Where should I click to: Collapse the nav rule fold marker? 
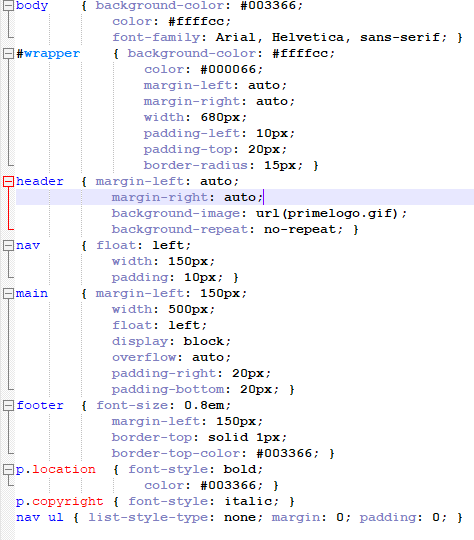(8, 246)
